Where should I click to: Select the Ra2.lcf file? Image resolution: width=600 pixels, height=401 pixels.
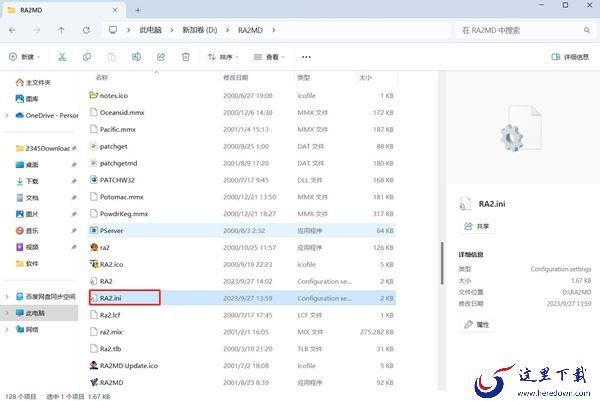pos(242,315)
